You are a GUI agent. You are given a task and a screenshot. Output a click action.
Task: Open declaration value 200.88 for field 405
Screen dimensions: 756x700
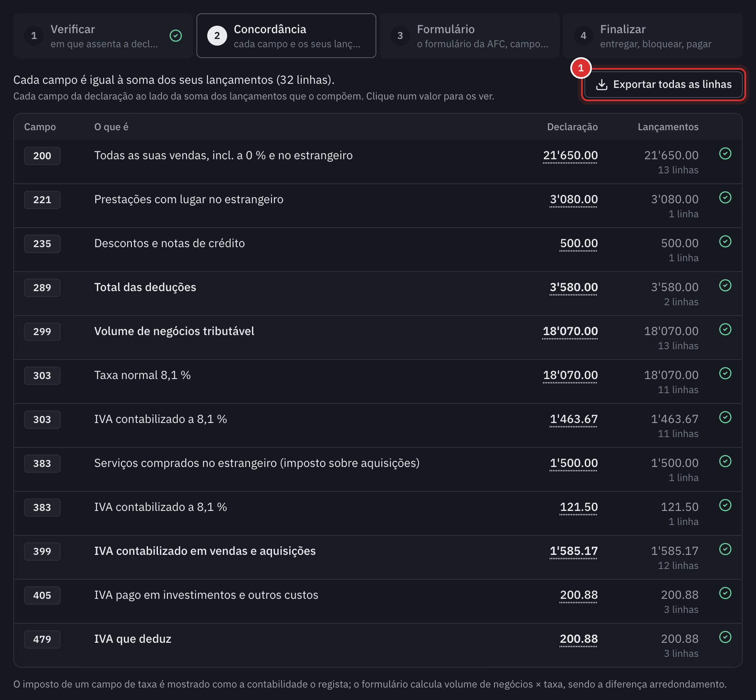point(579,595)
